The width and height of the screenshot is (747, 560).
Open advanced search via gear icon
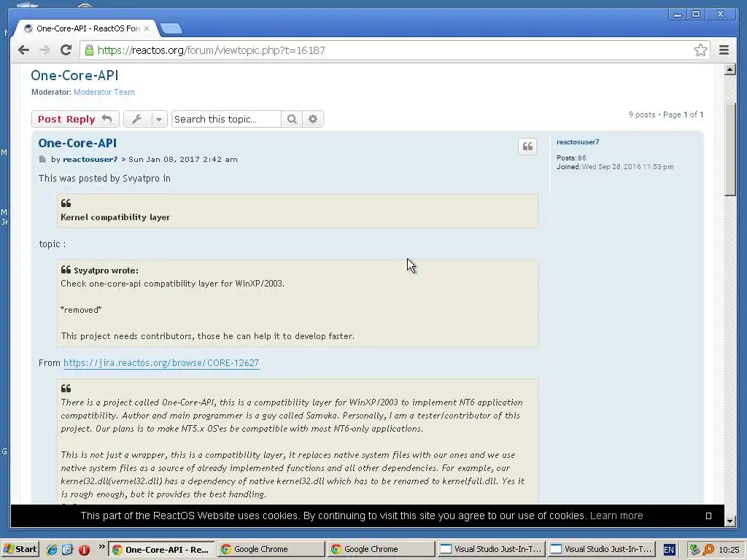(312, 119)
